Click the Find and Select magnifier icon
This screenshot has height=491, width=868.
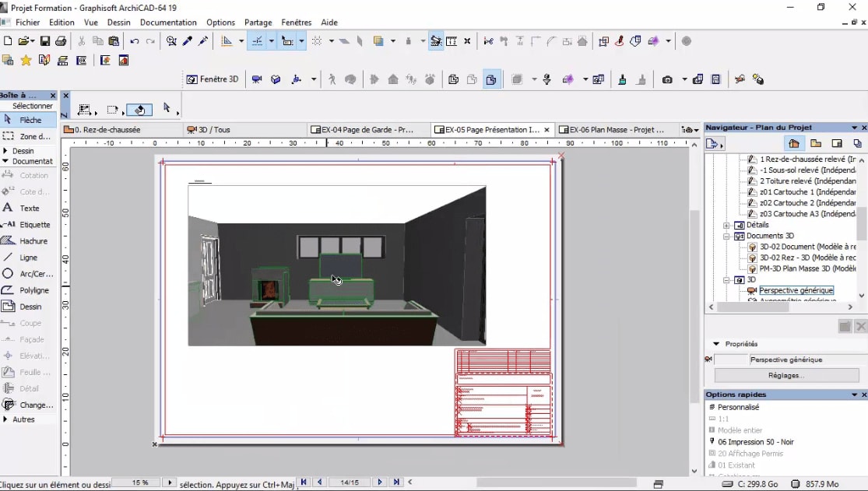(171, 41)
